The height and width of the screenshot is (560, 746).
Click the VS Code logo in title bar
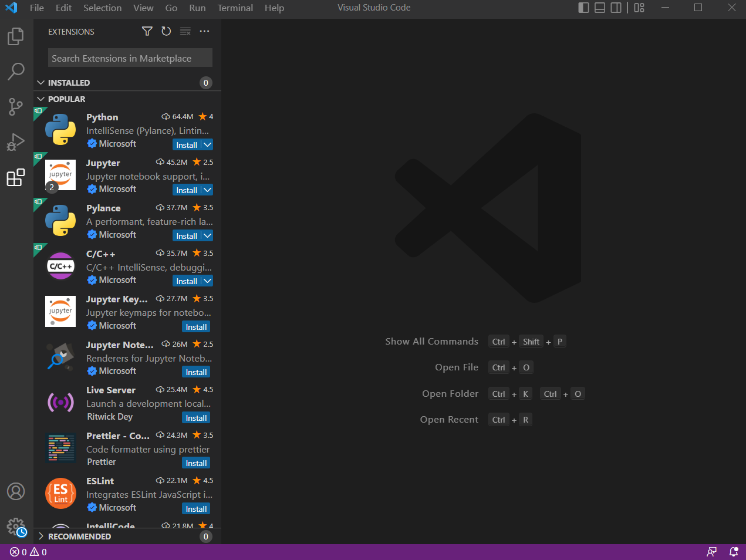[x=11, y=8]
